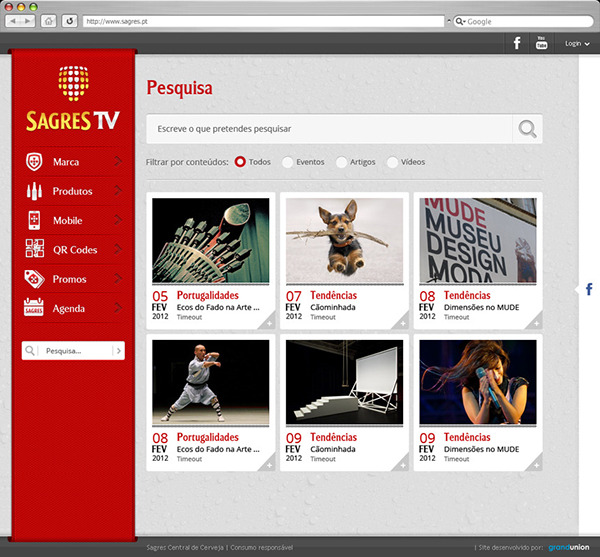Open the Portugalidades link on 05 FEV card
This screenshot has height=557, width=600.
tap(207, 295)
